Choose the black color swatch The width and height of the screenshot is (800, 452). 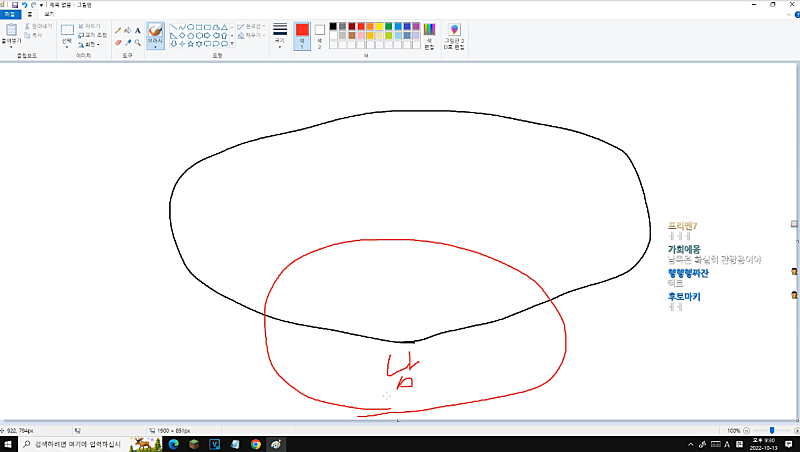(x=333, y=27)
